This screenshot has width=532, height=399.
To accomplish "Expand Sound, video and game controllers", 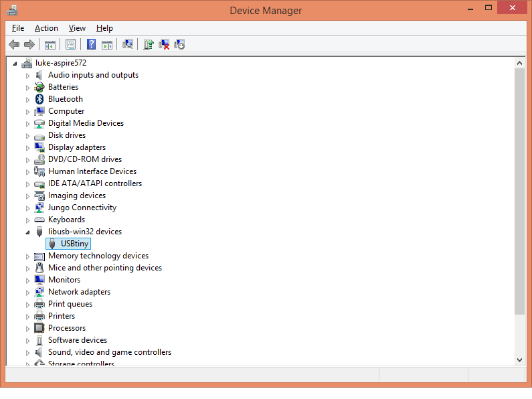I will tap(27, 353).
